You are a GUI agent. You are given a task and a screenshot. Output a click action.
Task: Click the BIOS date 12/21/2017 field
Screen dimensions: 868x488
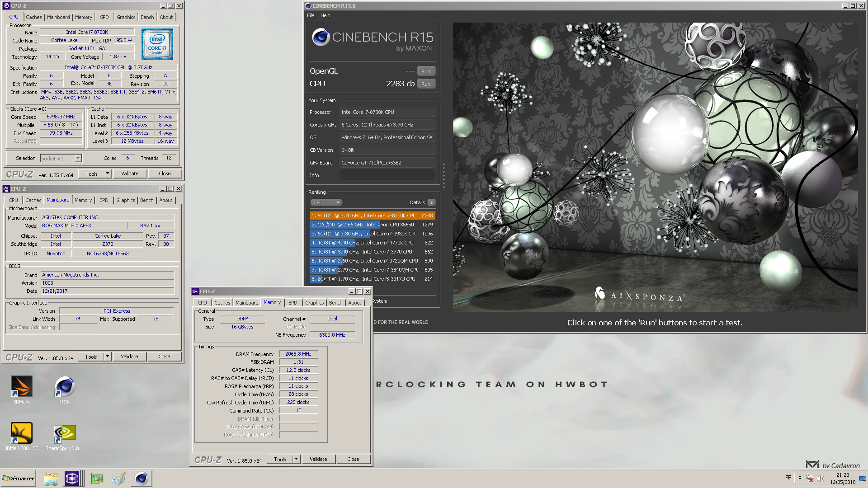click(x=107, y=291)
